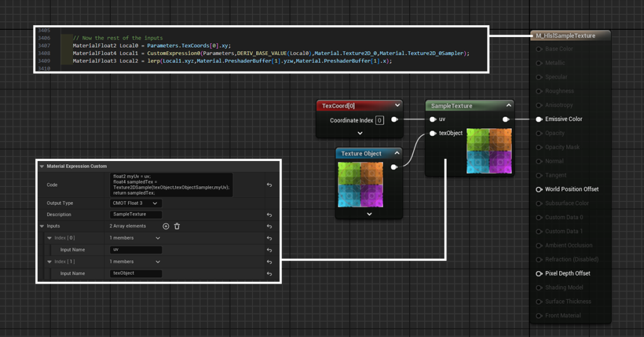Reset the Description field to default
Screen dimensions: 644x337
[x=269, y=214]
